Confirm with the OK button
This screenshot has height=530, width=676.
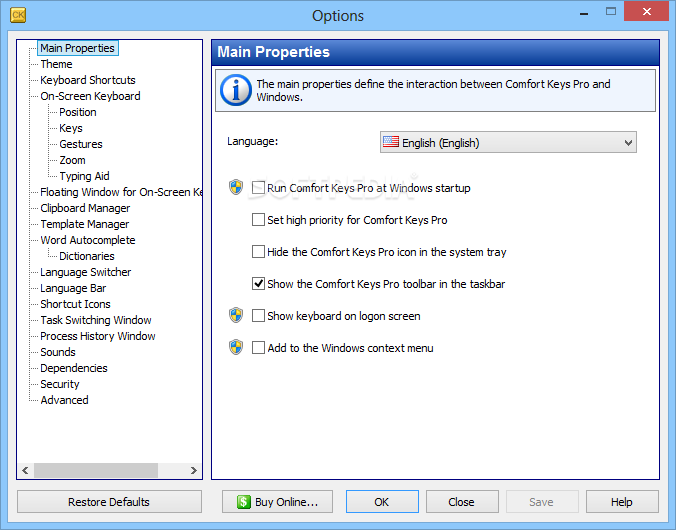[x=382, y=502]
